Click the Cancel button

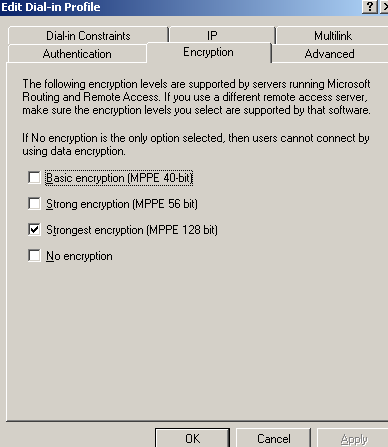pyautogui.click(x=274, y=438)
